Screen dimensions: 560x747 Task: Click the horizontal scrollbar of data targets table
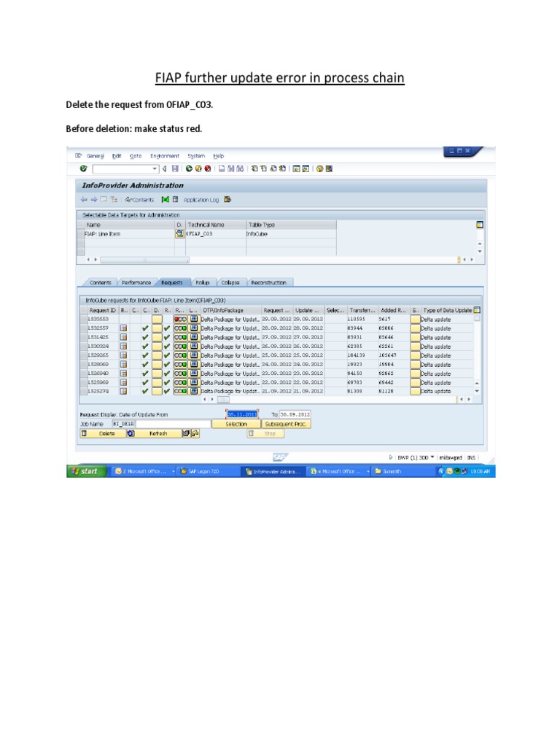tap(144, 260)
